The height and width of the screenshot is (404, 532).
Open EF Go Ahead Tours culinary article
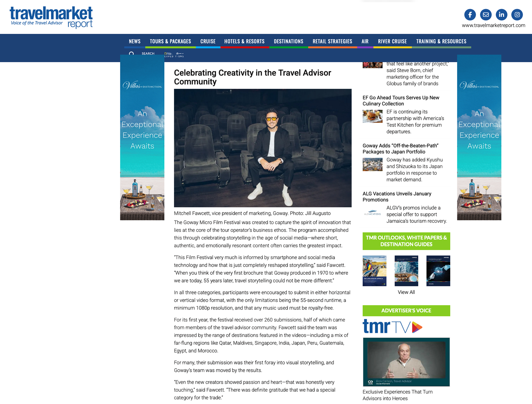(x=401, y=101)
